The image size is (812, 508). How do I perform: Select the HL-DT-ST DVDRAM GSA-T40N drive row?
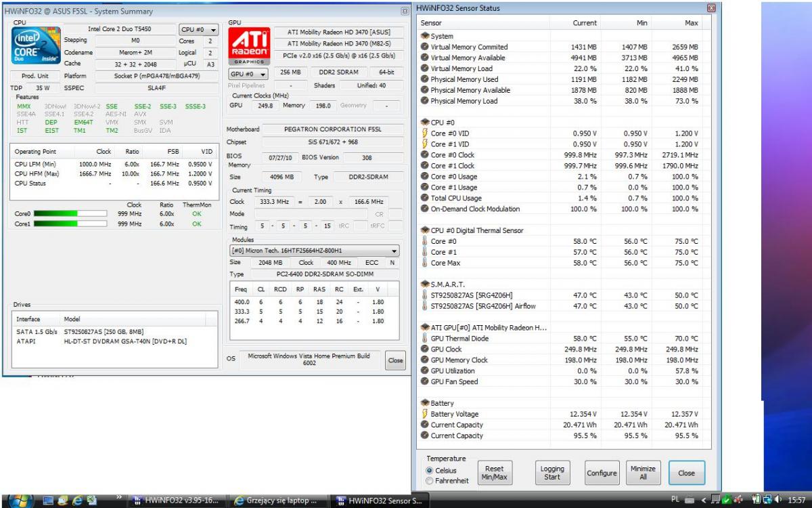click(114, 341)
